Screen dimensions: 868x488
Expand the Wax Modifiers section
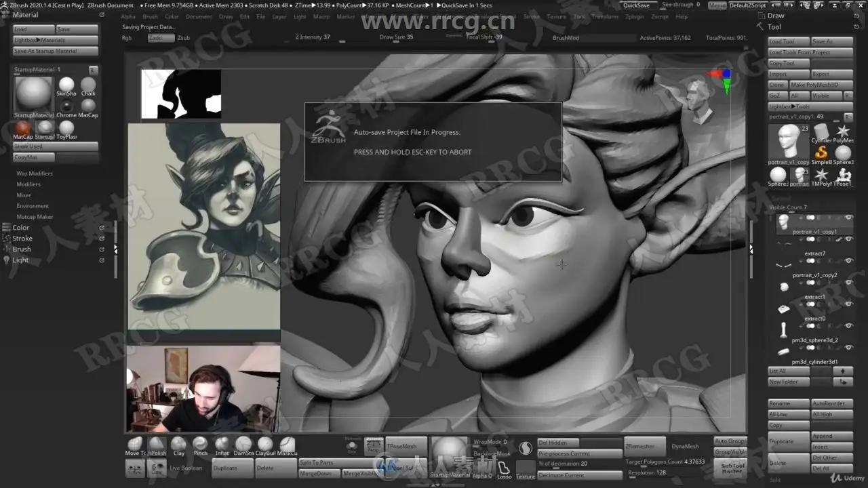(x=35, y=174)
